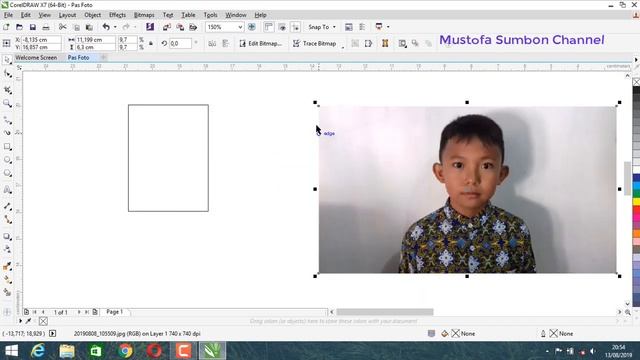This screenshot has height=360, width=640.
Task: Select the Rectangle tool
Action: [x=7, y=147]
